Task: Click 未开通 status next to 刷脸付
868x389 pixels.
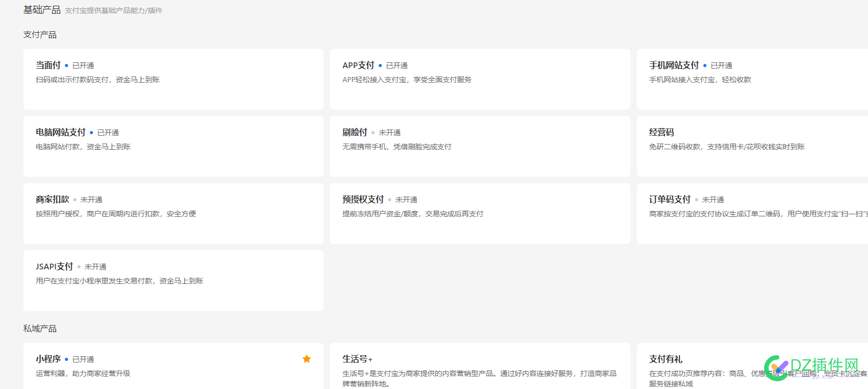Action: (x=390, y=133)
